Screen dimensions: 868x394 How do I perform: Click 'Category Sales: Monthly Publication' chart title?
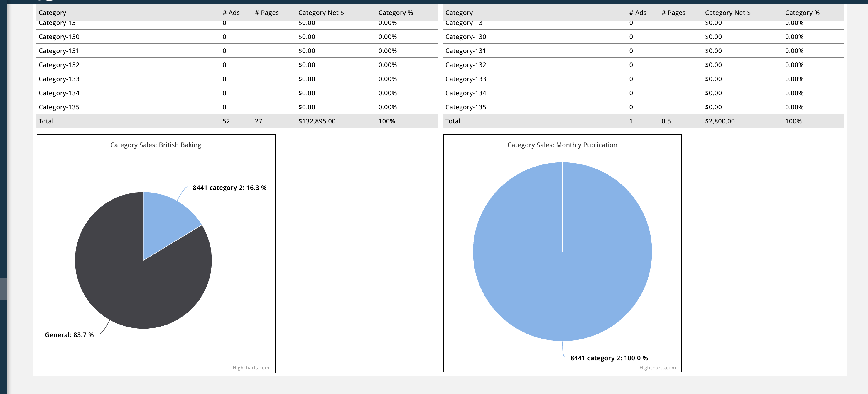coord(562,145)
